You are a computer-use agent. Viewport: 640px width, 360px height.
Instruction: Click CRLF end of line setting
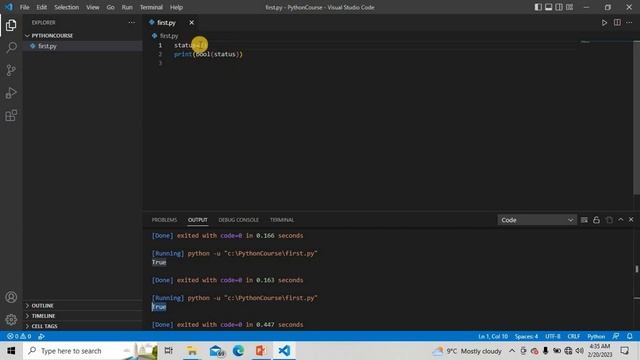pyautogui.click(x=573, y=336)
